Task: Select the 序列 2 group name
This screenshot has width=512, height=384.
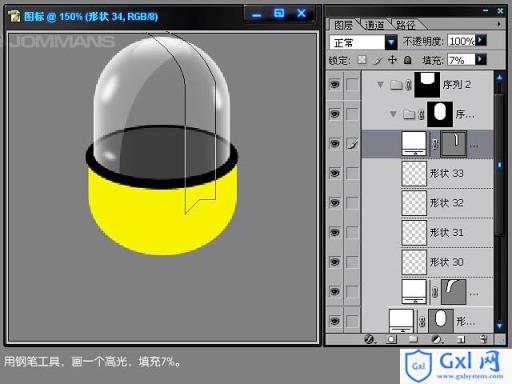Action: 457,85
